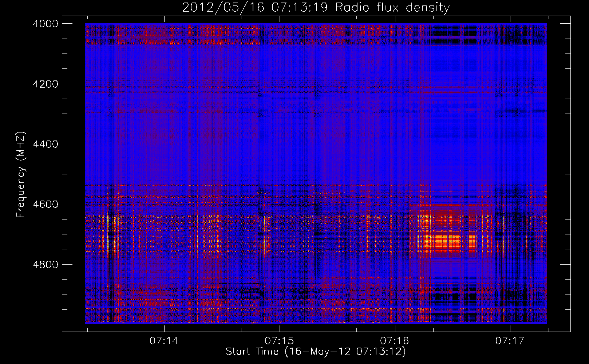The image size is (589, 364).
Task: Click the 4400 frequency tick label
Action: 46,144
